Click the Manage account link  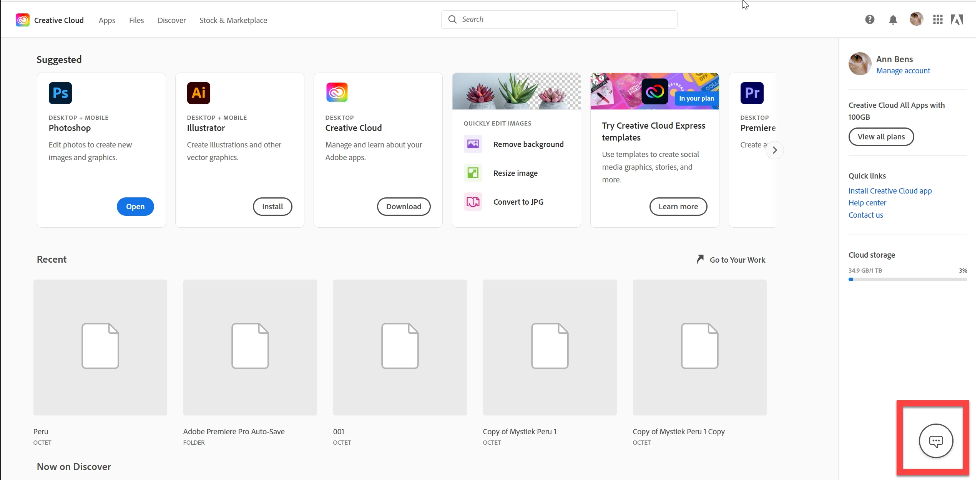(x=903, y=71)
